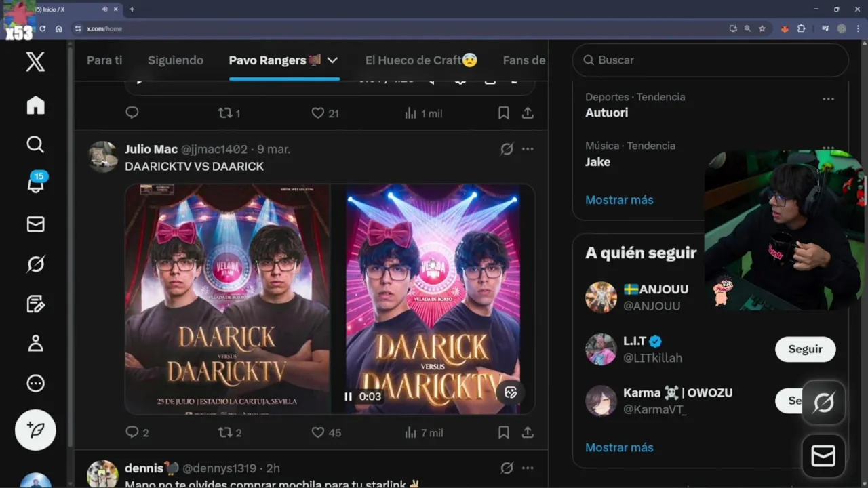Bookmark page with star icon
This screenshot has height=488, width=868.
(762, 28)
